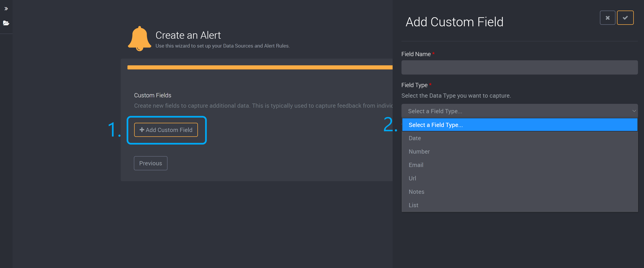Click the Custom Fields section label
The image size is (644, 268).
[152, 95]
